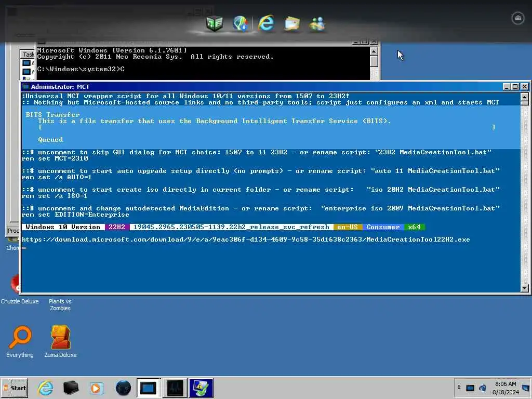Click the en-US language label
This screenshot has height=399, width=532.
click(348, 227)
